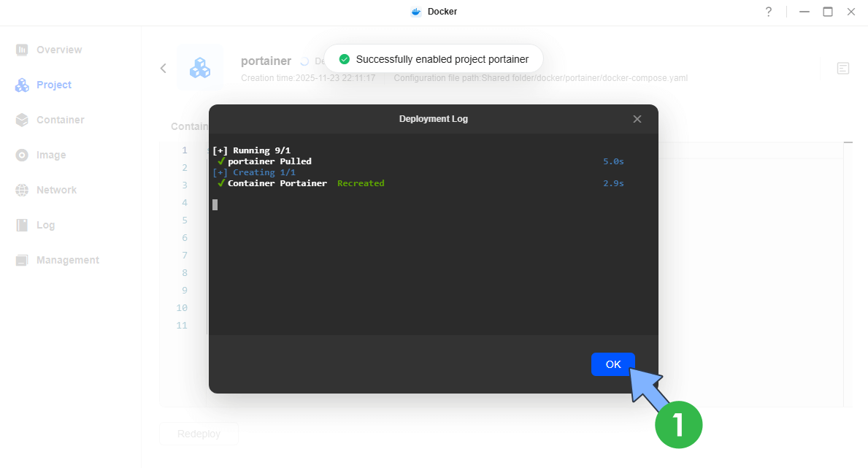Dismiss the Deployment Log with the X

(637, 118)
